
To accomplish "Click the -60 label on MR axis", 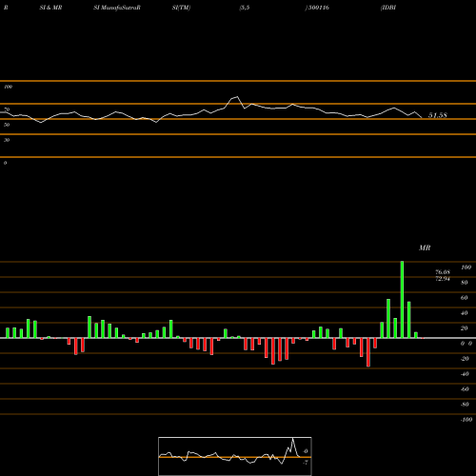I will 465,389.
